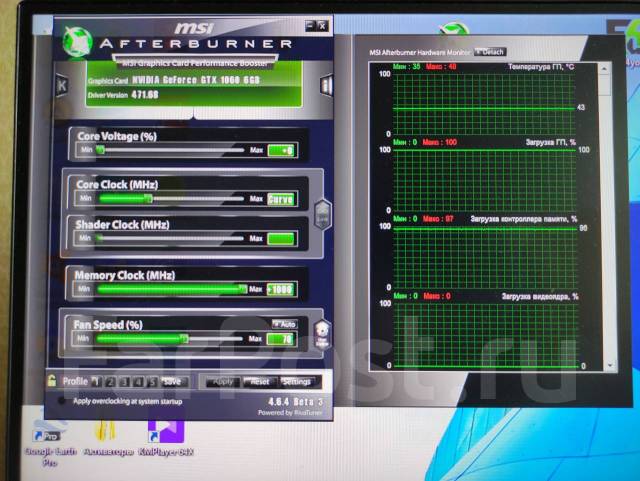This screenshot has width=640, height=481.
Task: Open the user-defined fan control icon
Action: (322, 332)
